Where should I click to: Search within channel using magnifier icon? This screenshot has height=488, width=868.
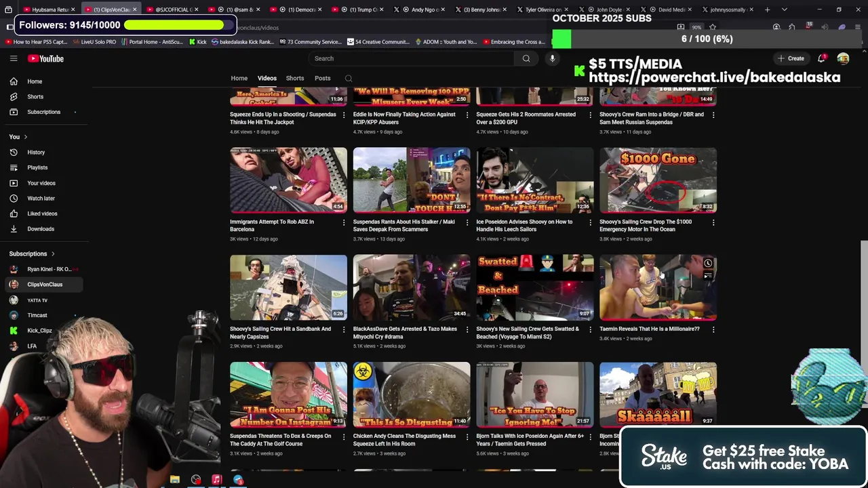[349, 79]
